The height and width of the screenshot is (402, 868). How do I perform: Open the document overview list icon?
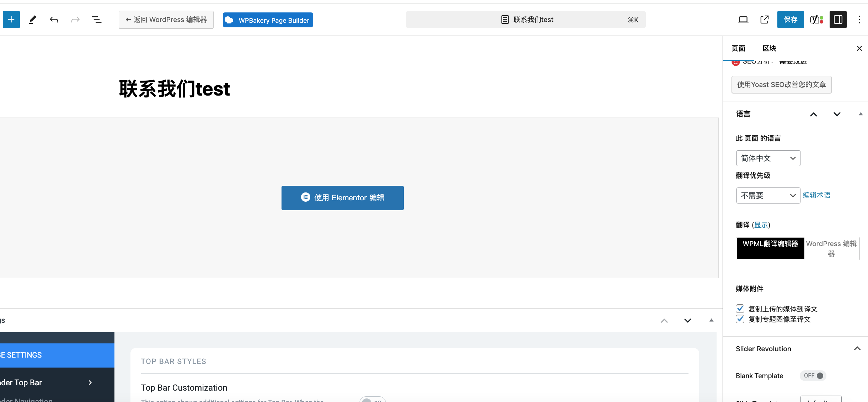97,20
